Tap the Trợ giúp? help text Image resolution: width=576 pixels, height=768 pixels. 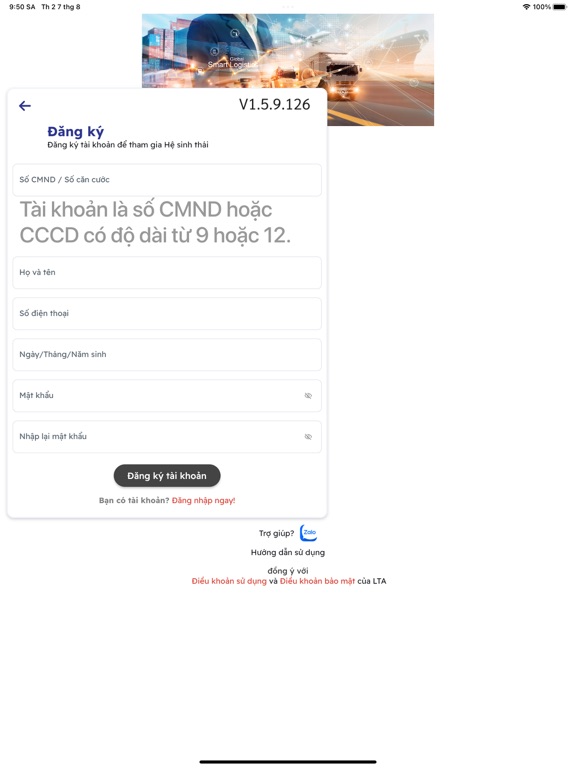[x=277, y=533]
